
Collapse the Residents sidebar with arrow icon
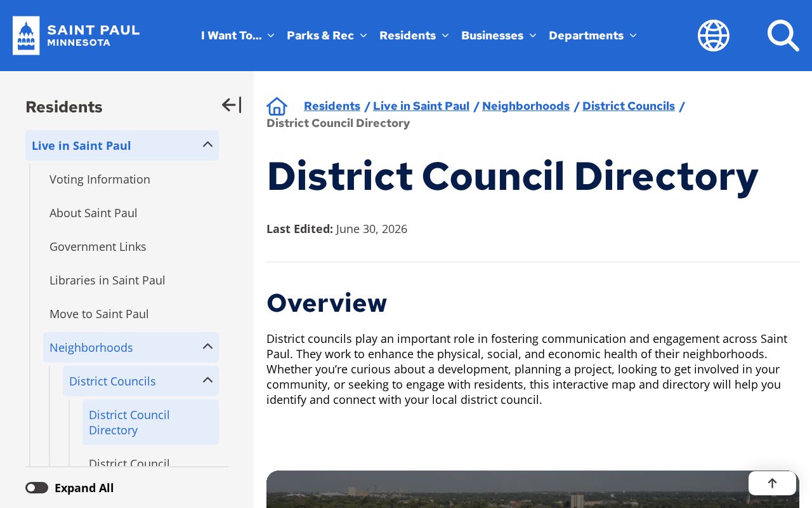[x=232, y=105]
